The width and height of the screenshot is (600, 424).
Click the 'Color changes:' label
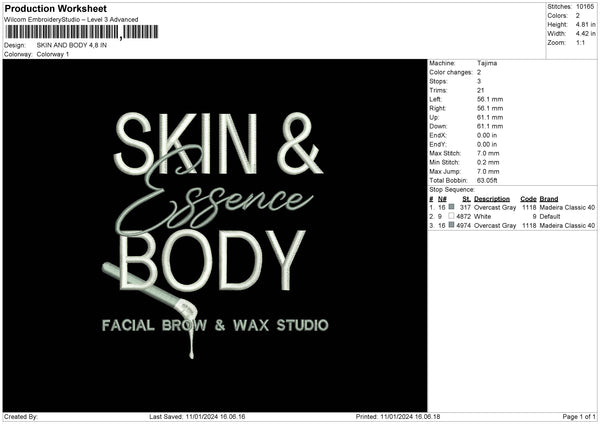[x=451, y=72]
